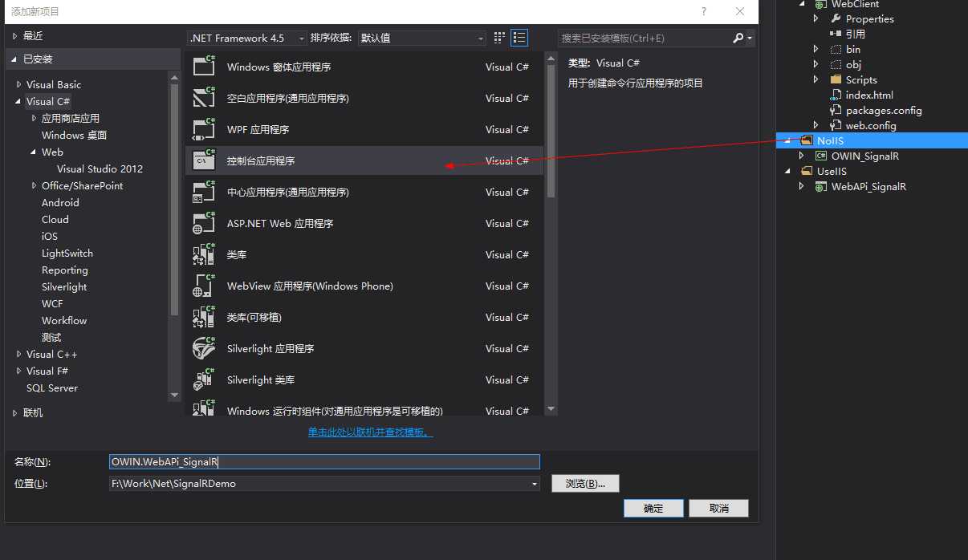Click the 搜索已安装模板 search box

[x=645, y=38]
